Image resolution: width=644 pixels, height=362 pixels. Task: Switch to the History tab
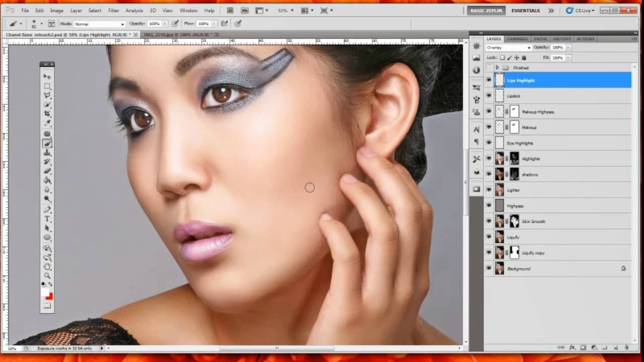point(561,39)
